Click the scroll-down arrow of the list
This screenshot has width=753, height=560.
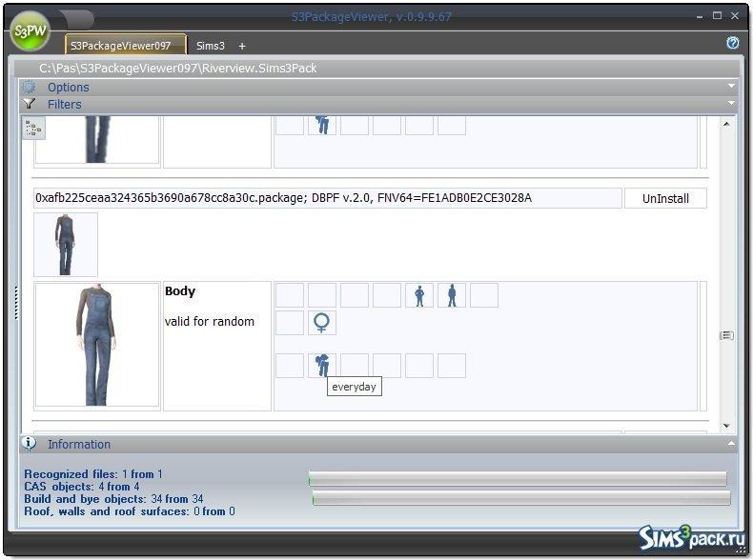tap(726, 426)
